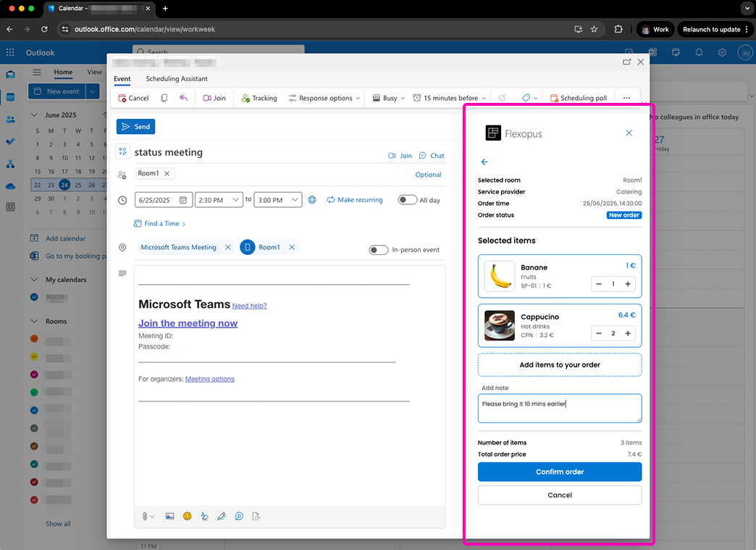Select the Event tab
This screenshot has width=756, height=550.
(122, 79)
